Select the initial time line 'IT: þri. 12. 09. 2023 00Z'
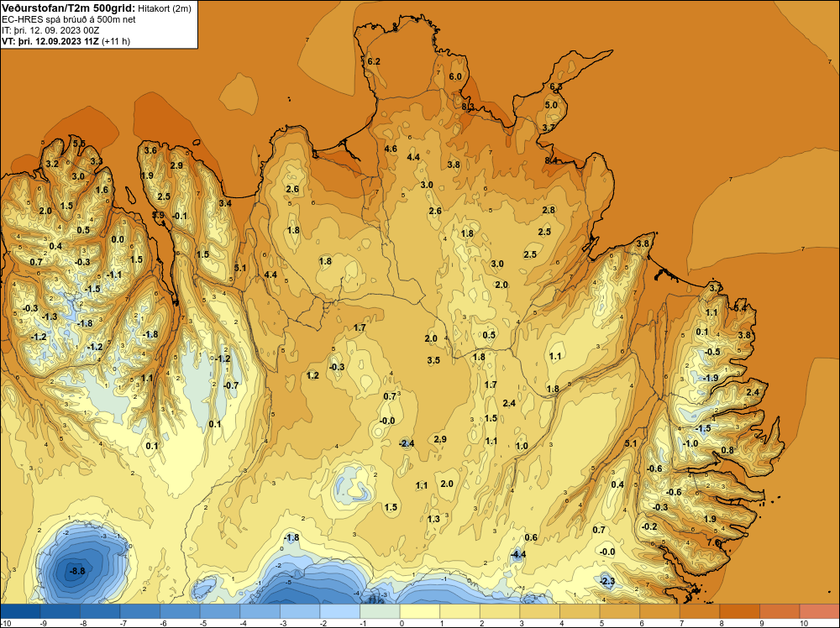Viewport: 840px width, 628px height. coord(50,30)
